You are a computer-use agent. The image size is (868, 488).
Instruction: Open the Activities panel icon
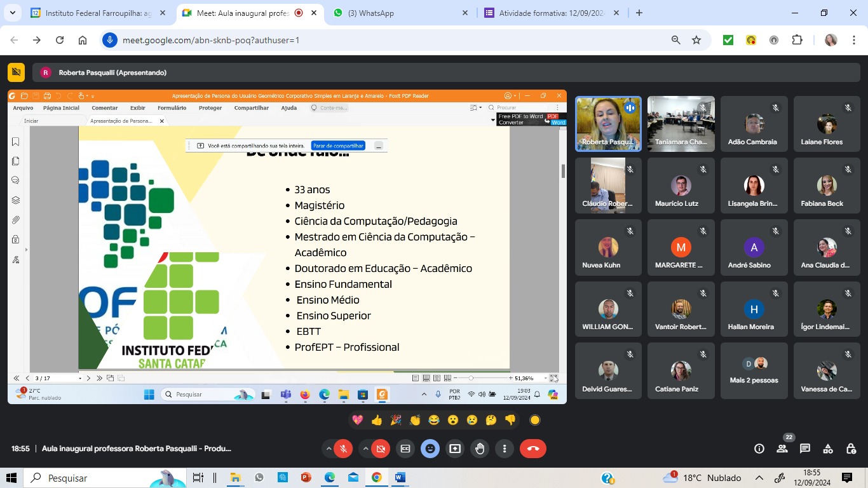click(x=828, y=449)
